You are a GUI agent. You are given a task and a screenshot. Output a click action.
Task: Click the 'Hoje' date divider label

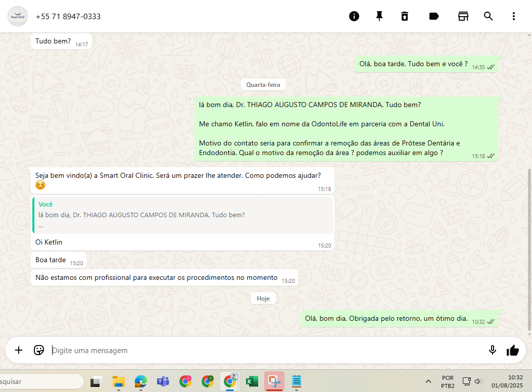pyautogui.click(x=263, y=299)
